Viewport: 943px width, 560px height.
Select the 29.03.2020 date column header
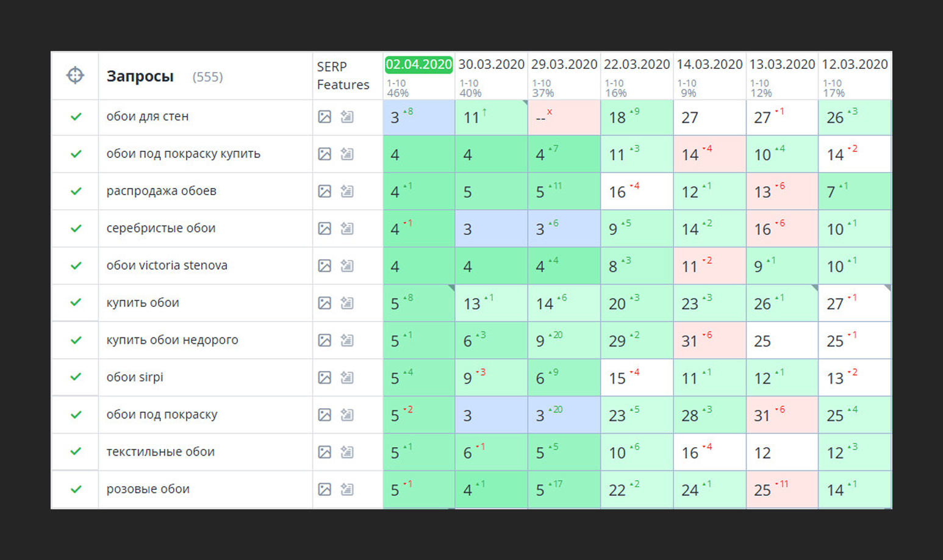point(564,64)
